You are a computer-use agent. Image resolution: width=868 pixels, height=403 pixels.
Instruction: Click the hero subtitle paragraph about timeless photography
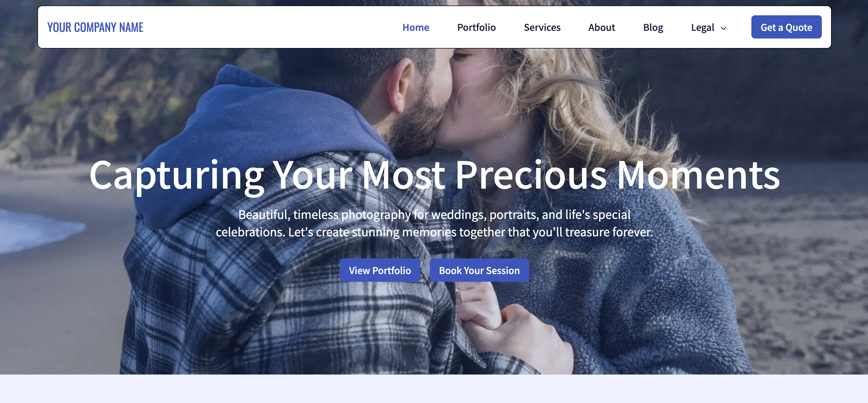(434, 223)
